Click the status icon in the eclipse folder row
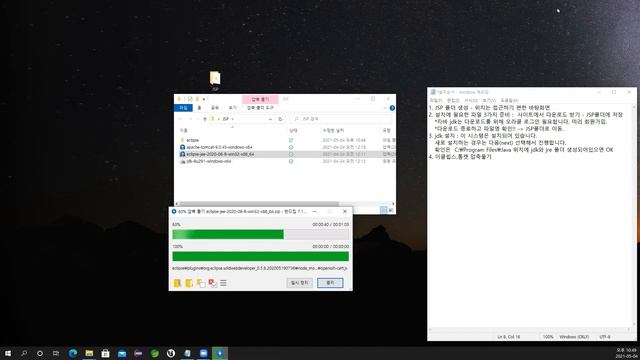This screenshot has width=640, height=360. [291, 140]
